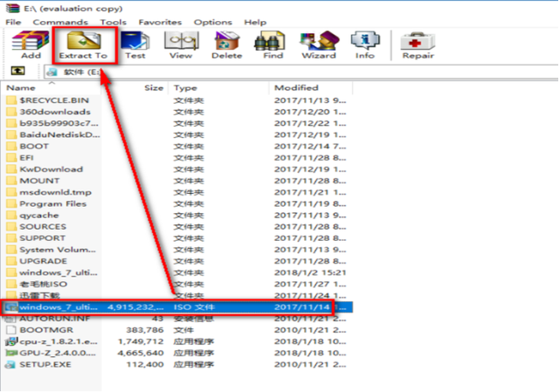Screen dimensions: 559x392
Task: Open the Options menu
Action: (x=213, y=22)
